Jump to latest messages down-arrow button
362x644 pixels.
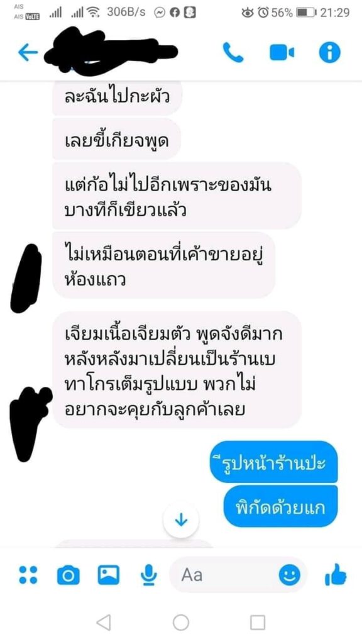click(x=180, y=520)
